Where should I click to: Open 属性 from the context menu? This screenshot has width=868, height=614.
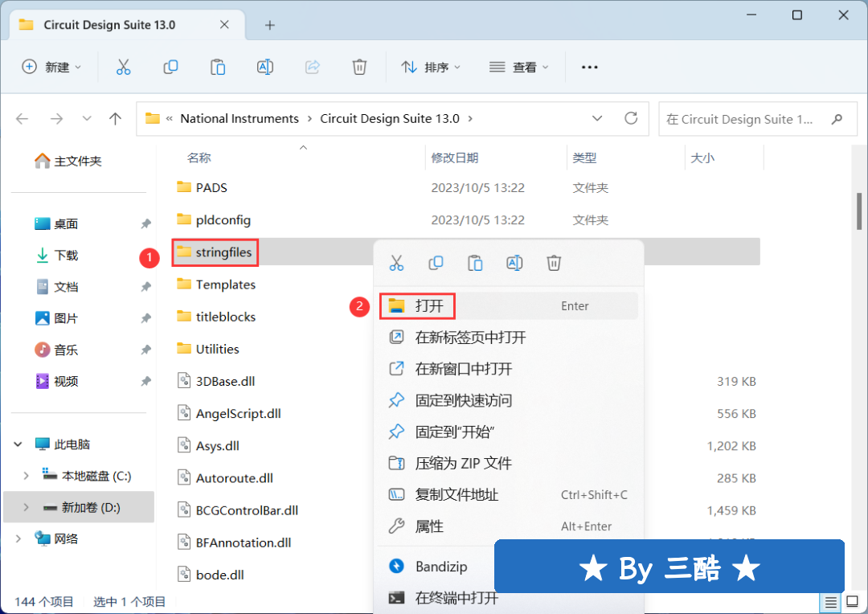[x=509, y=526]
